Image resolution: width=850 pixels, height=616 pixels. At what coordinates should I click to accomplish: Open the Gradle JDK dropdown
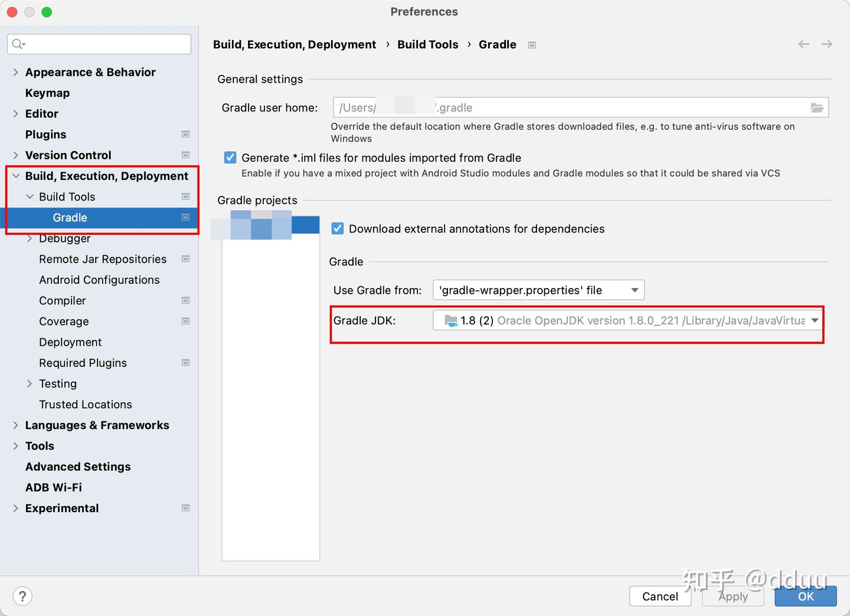click(x=628, y=320)
